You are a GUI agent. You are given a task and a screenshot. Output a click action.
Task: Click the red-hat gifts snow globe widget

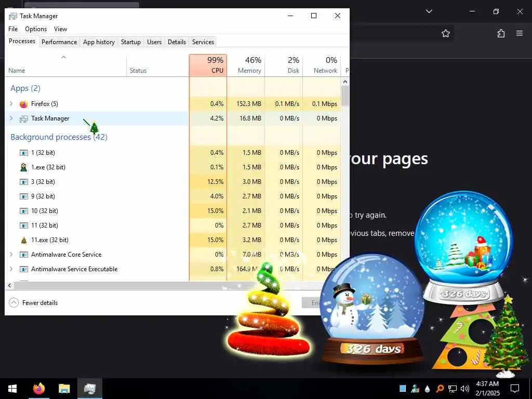[464, 248]
